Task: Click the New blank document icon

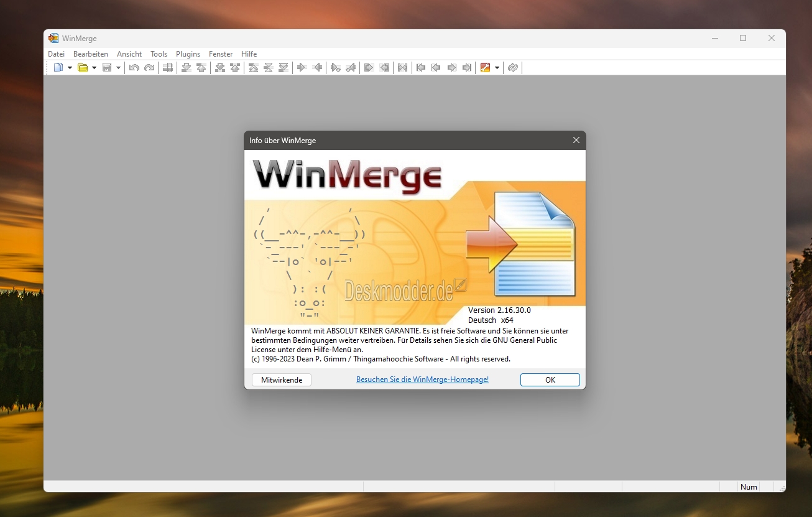Action: [x=58, y=67]
